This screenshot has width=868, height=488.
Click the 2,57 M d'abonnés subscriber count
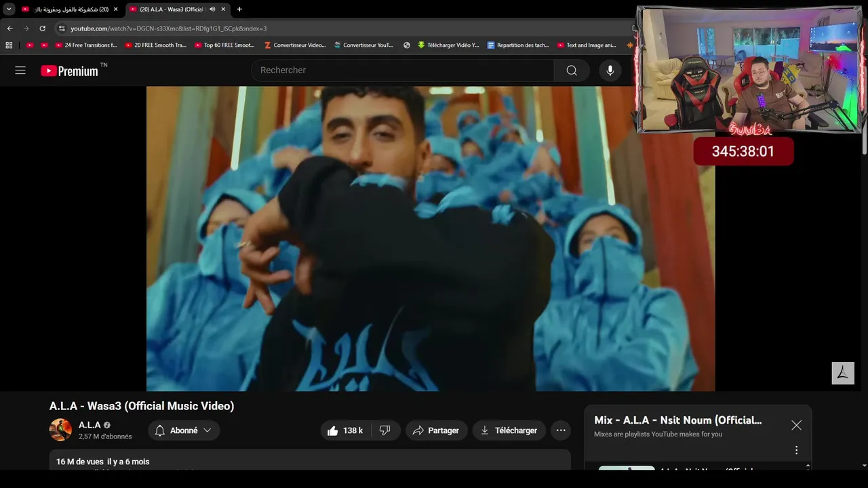105,436
